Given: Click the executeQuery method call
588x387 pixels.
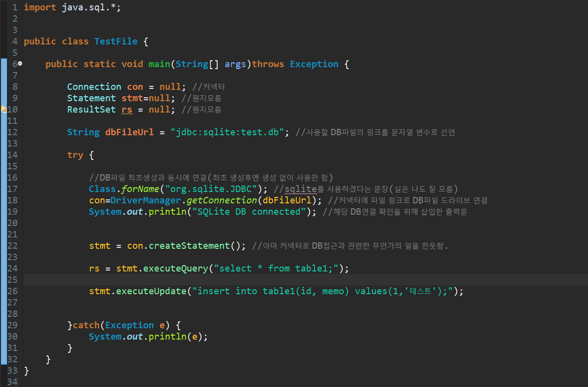Looking at the screenshot, I should (x=175, y=269).
